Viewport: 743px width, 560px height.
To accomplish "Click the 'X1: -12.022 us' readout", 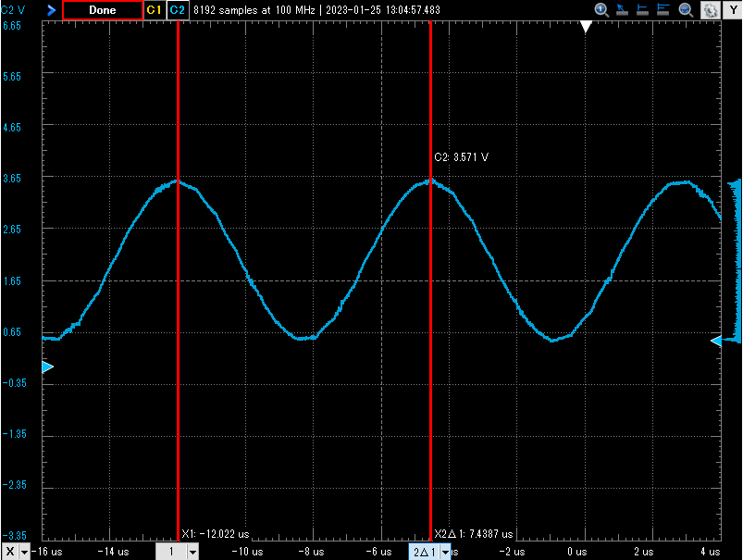I will point(216,534).
